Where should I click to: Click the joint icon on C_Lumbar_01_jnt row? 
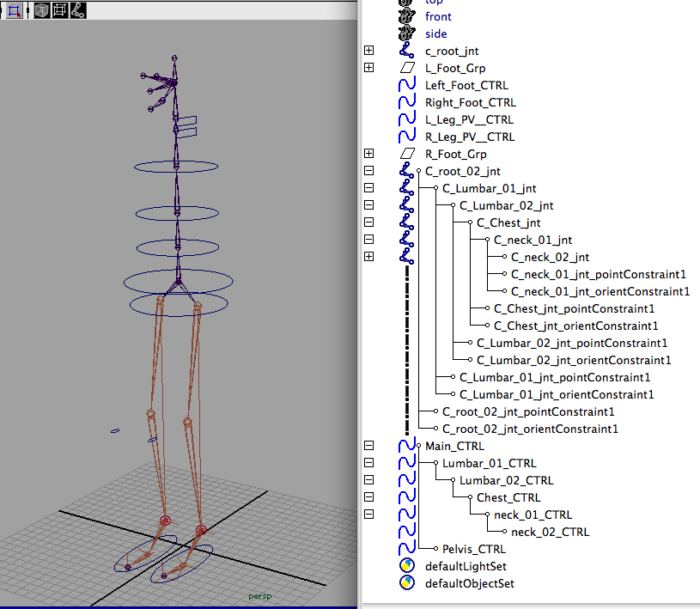pyautogui.click(x=407, y=188)
